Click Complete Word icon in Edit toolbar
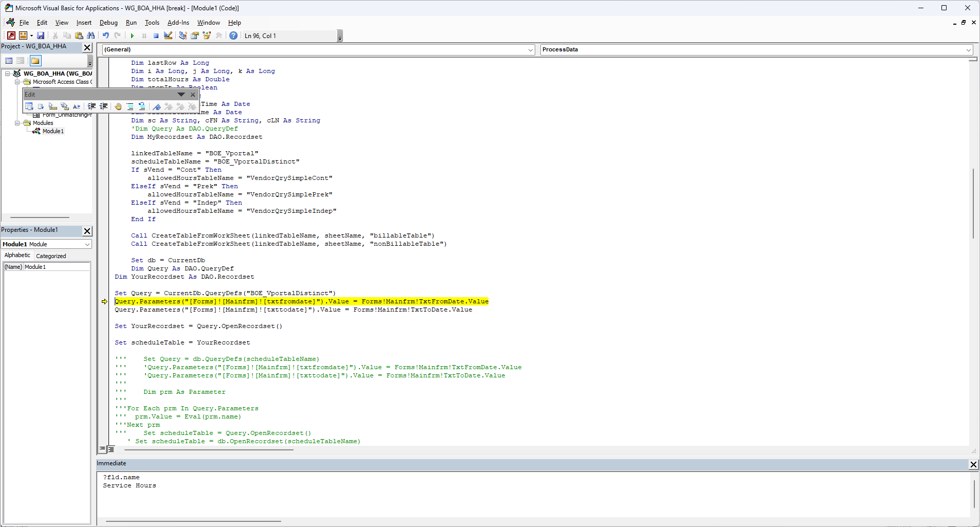 tap(77, 106)
